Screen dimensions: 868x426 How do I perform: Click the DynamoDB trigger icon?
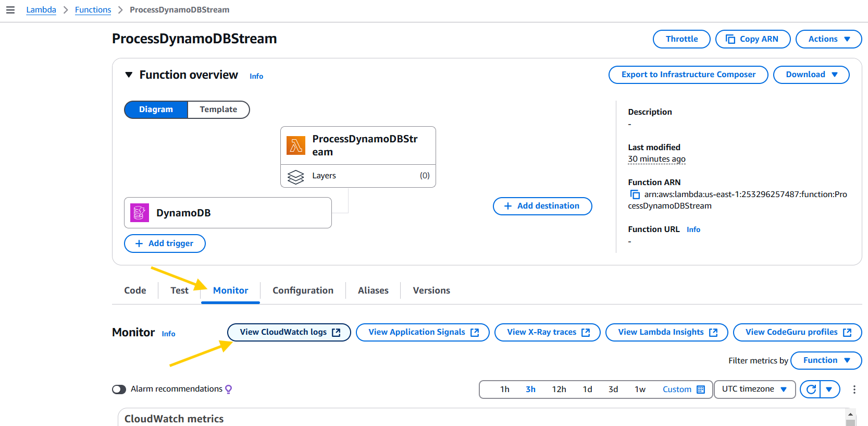coord(140,213)
